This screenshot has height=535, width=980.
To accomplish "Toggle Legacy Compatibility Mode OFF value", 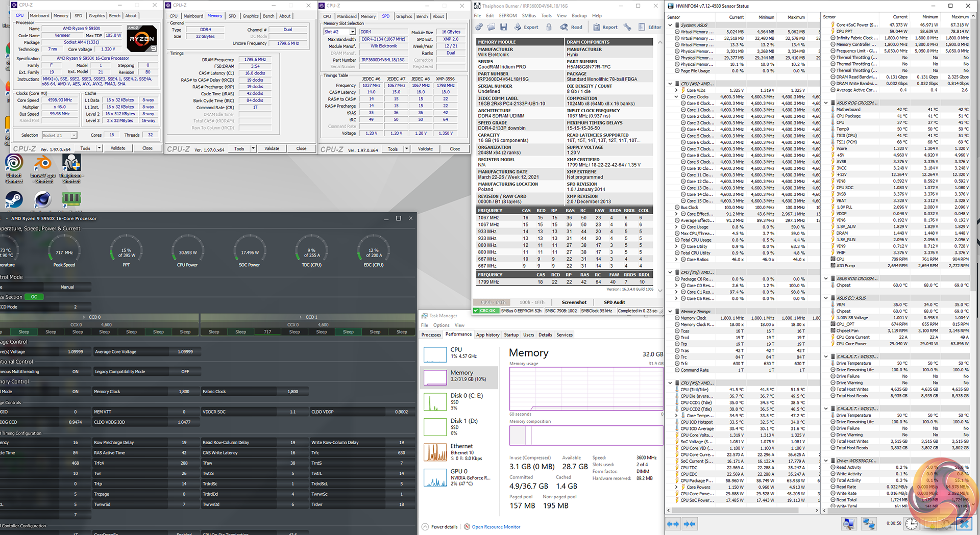I will tap(185, 372).
